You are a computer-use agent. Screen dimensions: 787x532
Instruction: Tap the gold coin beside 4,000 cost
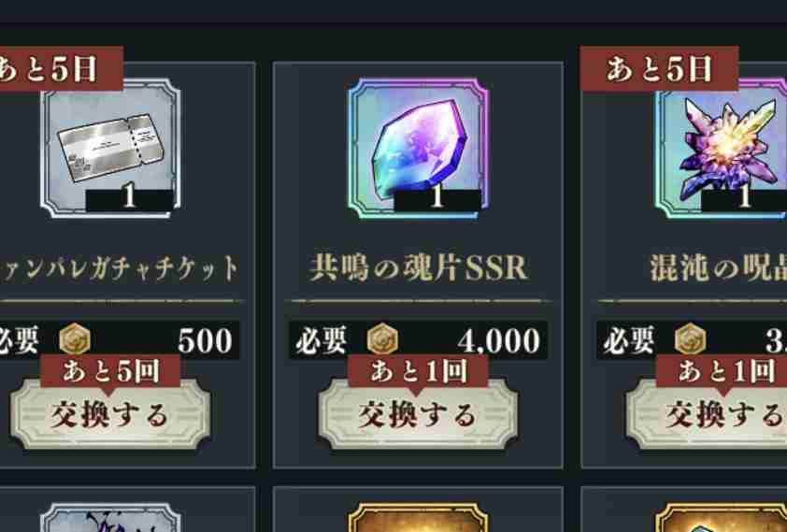382,339
